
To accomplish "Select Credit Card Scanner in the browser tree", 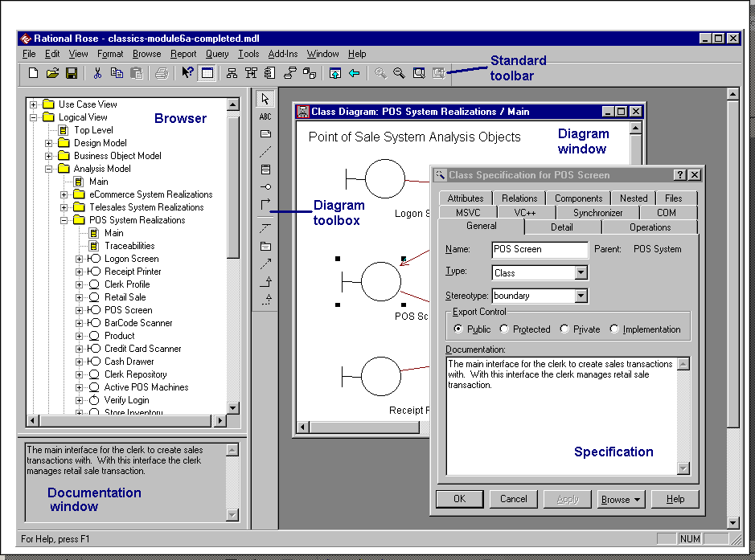I will click(143, 349).
